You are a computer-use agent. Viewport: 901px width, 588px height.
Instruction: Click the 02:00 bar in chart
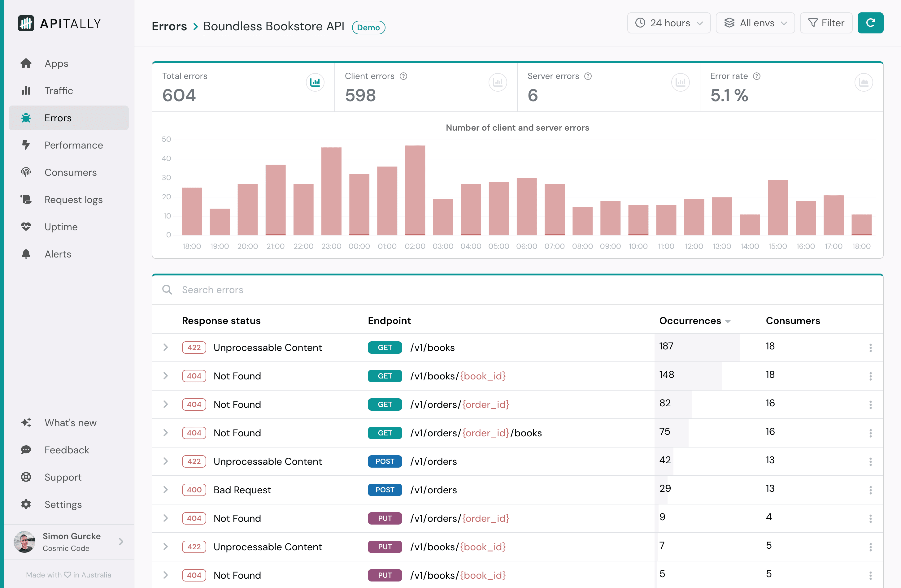415,190
